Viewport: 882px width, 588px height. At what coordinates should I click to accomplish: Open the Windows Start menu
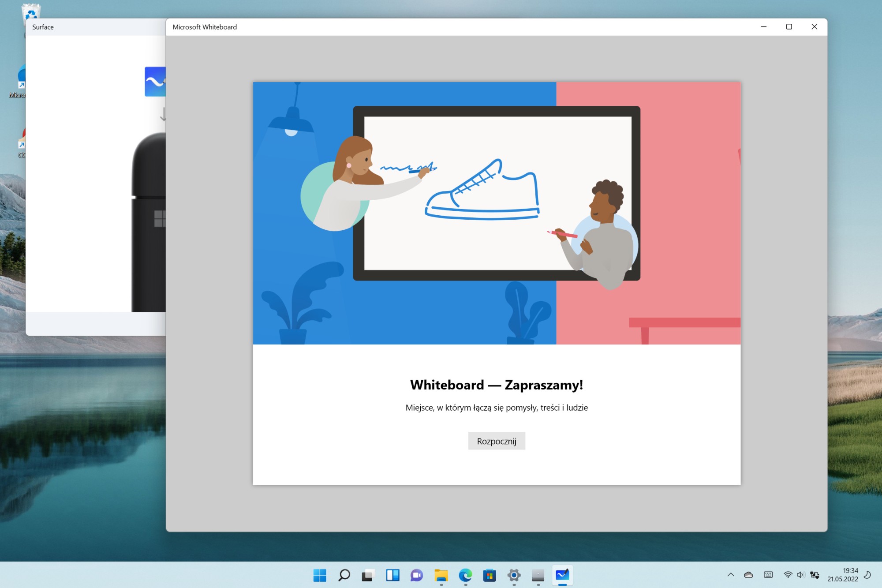pyautogui.click(x=320, y=575)
